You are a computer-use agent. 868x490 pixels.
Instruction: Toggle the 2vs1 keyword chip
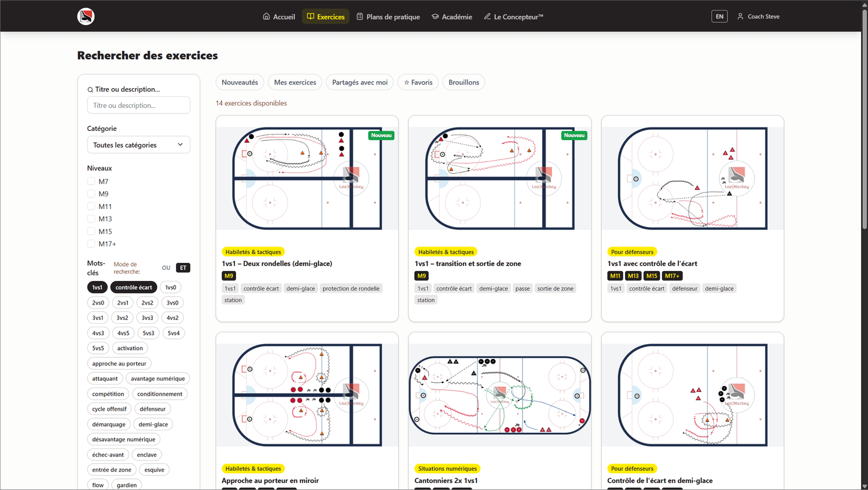tap(123, 302)
